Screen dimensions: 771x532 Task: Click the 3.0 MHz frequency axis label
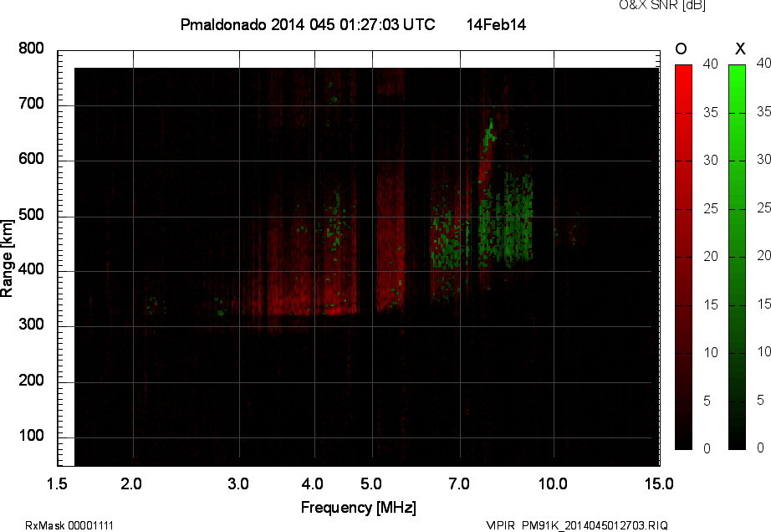(x=238, y=484)
